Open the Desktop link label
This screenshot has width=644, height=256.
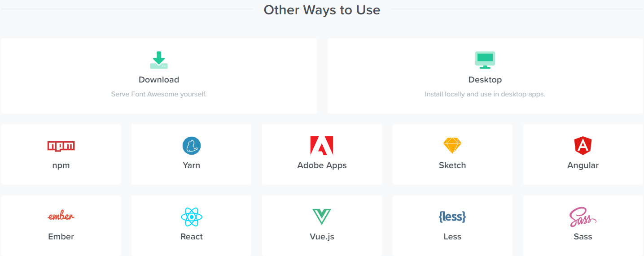[485, 80]
